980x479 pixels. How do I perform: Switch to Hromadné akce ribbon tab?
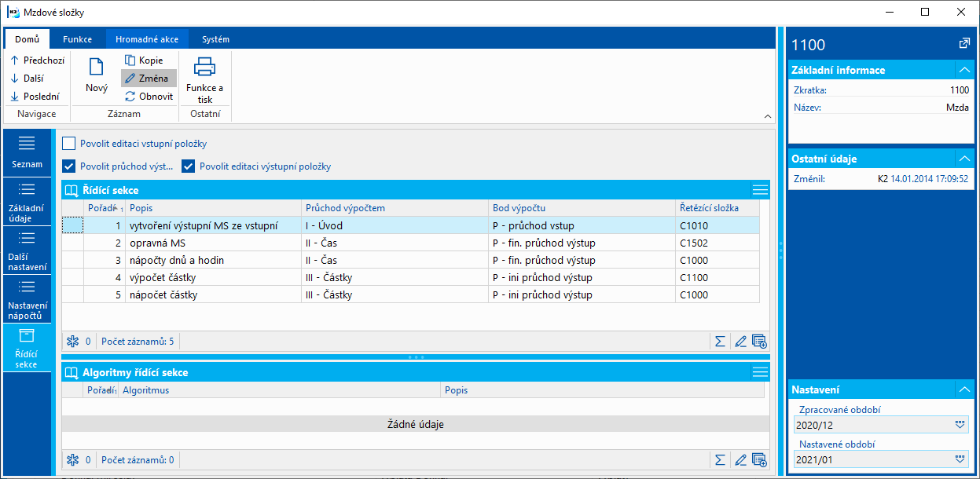click(x=147, y=38)
